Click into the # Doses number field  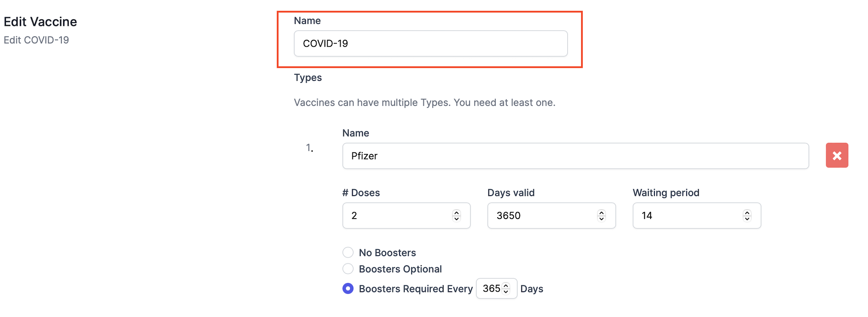tap(406, 216)
